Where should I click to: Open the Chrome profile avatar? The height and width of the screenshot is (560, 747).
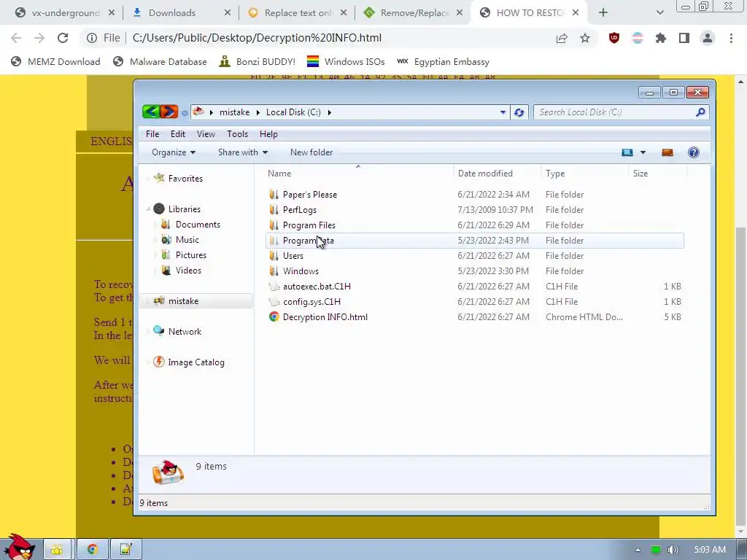point(708,38)
